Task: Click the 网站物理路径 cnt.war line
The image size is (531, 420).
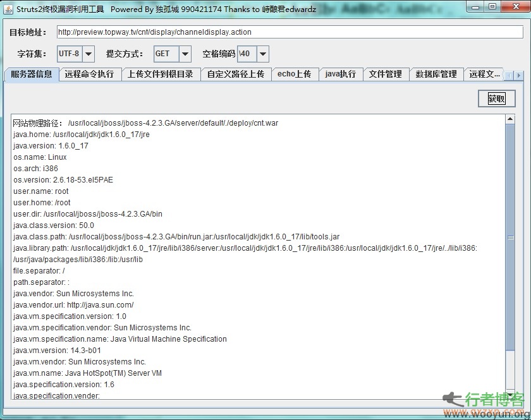Action: pyautogui.click(x=145, y=123)
